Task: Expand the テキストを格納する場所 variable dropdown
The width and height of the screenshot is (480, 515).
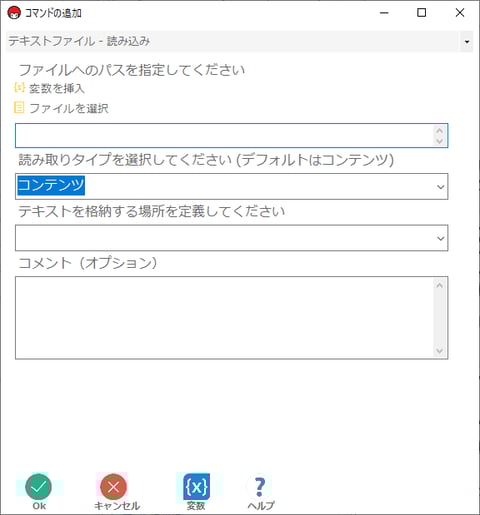Action: (440, 238)
